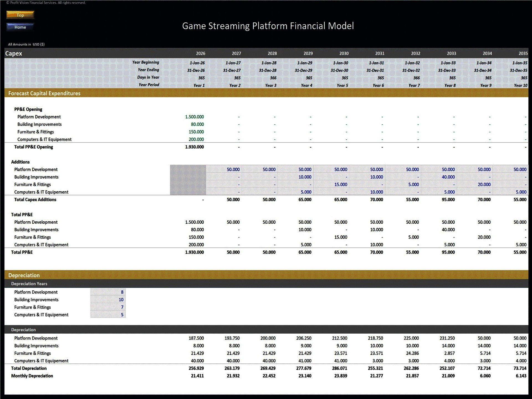532x399 pixels.
Task: Click the Year 10 period label
Action: (520, 85)
